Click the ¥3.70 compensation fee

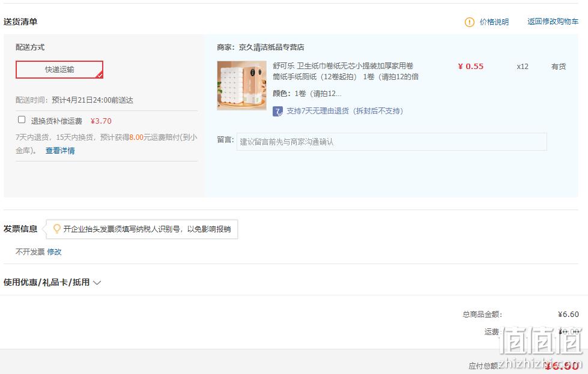[x=101, y=121]
